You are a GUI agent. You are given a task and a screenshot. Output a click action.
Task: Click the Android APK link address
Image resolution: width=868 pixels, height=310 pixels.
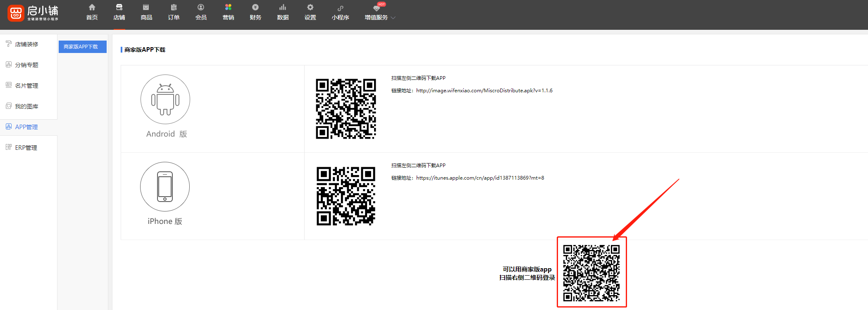(x=484, y=91)
